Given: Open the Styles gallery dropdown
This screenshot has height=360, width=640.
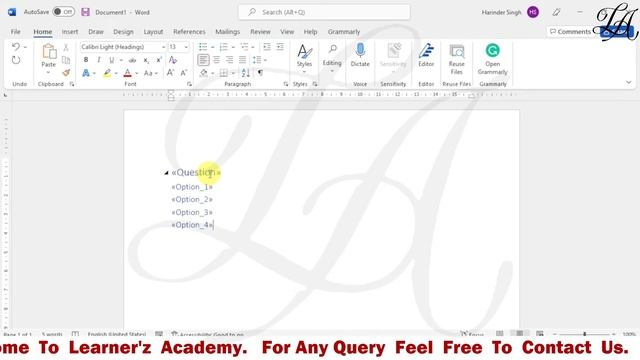Looking at the screenshot, I should (x=304, y=73).
